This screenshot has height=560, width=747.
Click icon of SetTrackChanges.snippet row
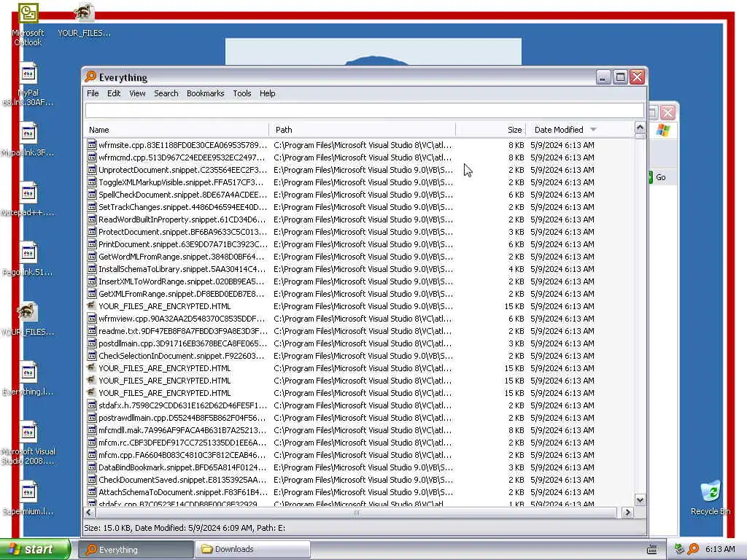click(x=92, y=206)
